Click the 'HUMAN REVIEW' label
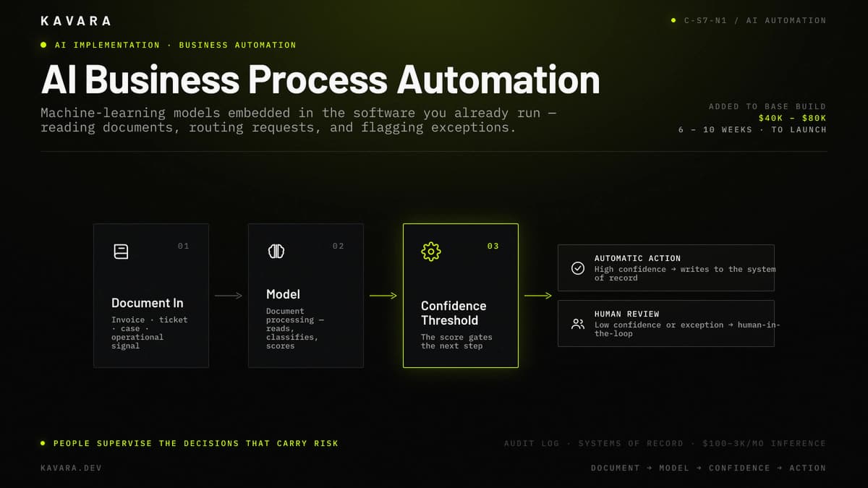The image size is (868, 488). pyautogui.click(x=626, y=314)
